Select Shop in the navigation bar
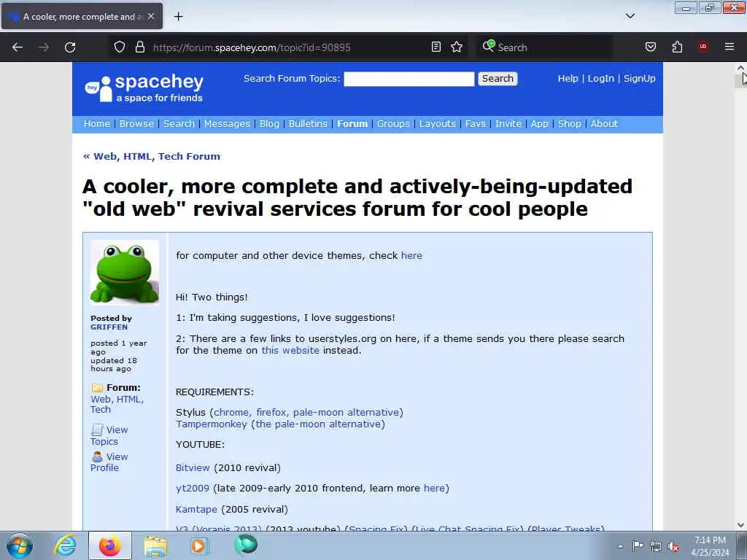Viewport: 747px width, 560px height. pos(569,124)
